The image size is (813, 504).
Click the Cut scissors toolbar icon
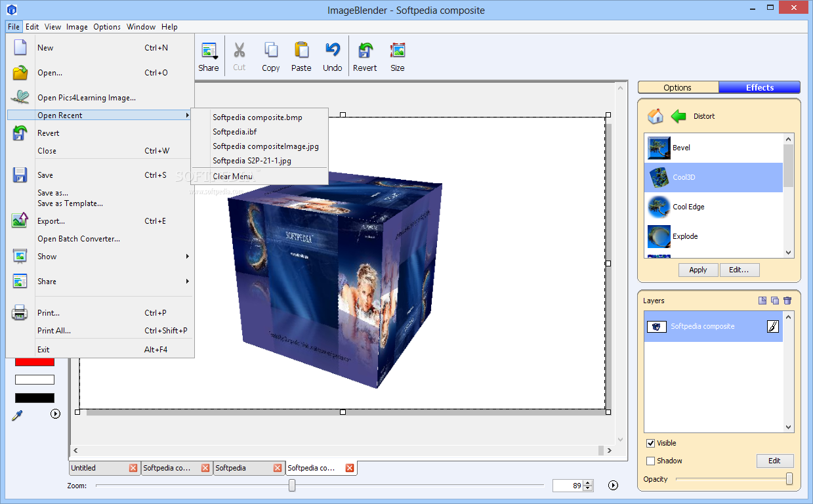240,51
